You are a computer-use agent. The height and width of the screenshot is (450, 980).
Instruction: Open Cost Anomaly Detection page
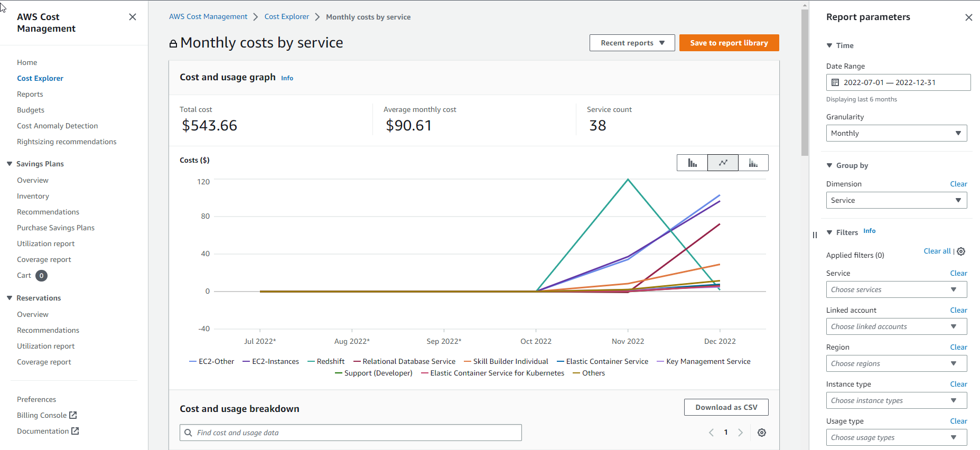click(x=58, y=126)
